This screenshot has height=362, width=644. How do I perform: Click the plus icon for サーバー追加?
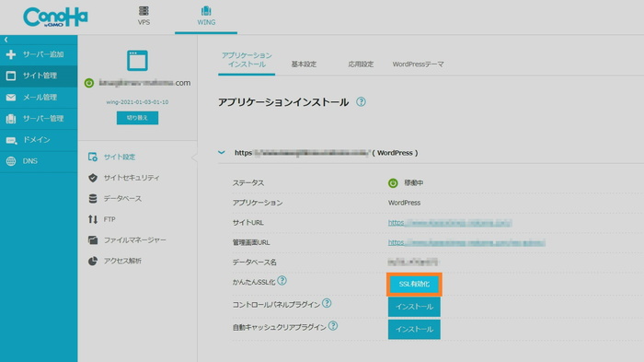coord(11,54)
